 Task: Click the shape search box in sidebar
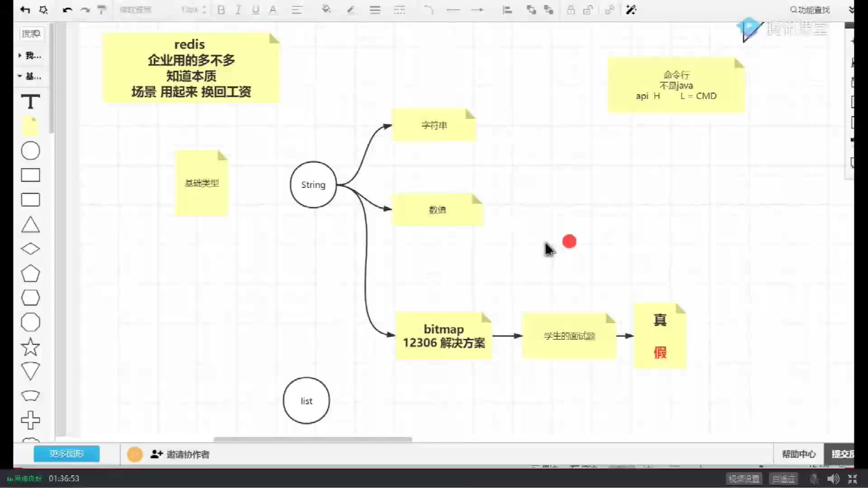(32, 33)
